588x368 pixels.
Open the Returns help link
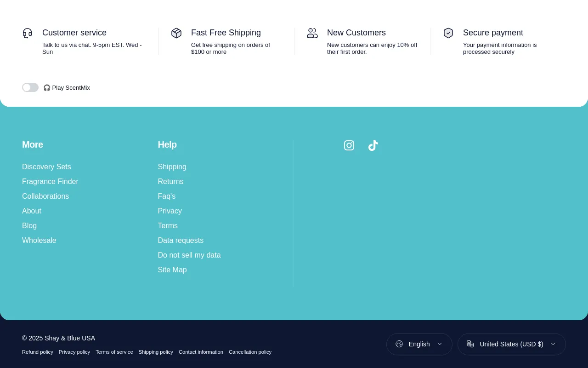click(x=170, y=182)
